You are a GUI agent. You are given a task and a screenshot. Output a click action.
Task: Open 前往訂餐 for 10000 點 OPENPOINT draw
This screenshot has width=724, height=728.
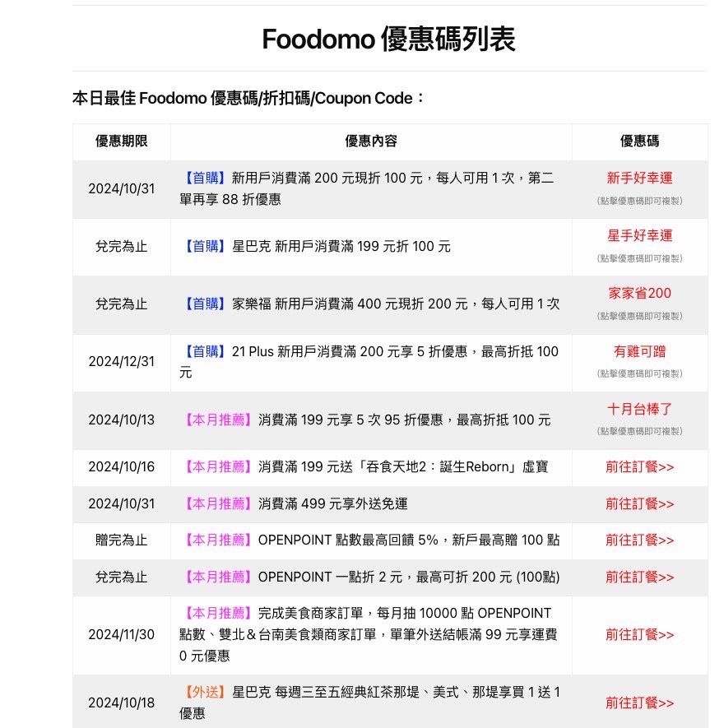(x=639, y=635)
